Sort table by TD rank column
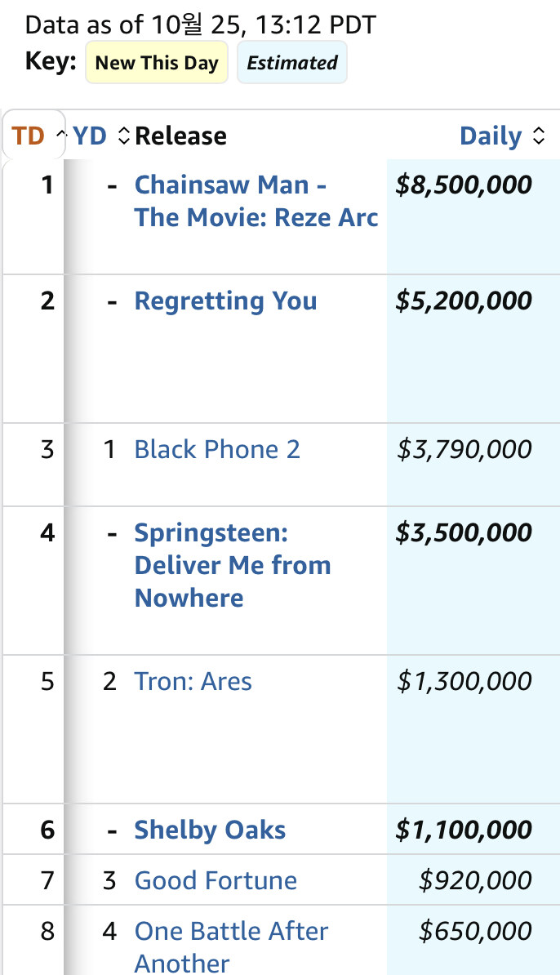Viewport: 560px width, 975px height. tap(28, 136)
